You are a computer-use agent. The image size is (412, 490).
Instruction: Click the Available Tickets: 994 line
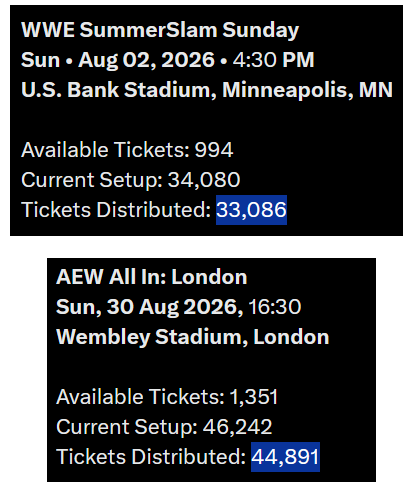point(127,150)
